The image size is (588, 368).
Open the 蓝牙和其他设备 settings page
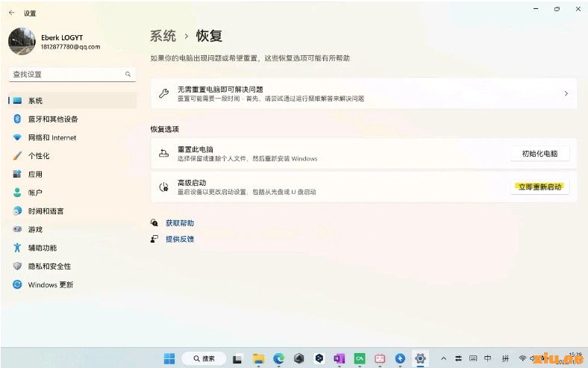click(x=52, y=119)
